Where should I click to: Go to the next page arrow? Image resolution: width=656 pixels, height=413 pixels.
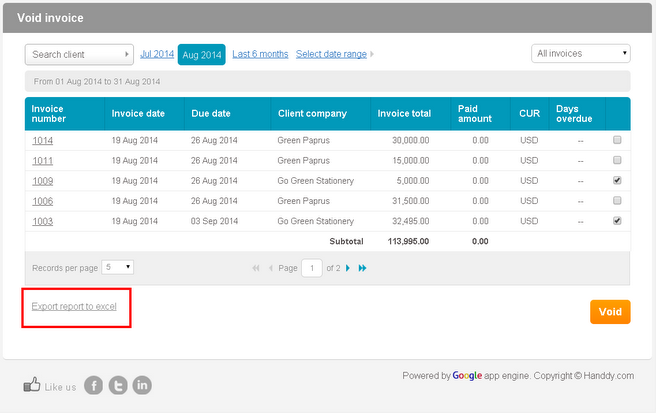348,268
